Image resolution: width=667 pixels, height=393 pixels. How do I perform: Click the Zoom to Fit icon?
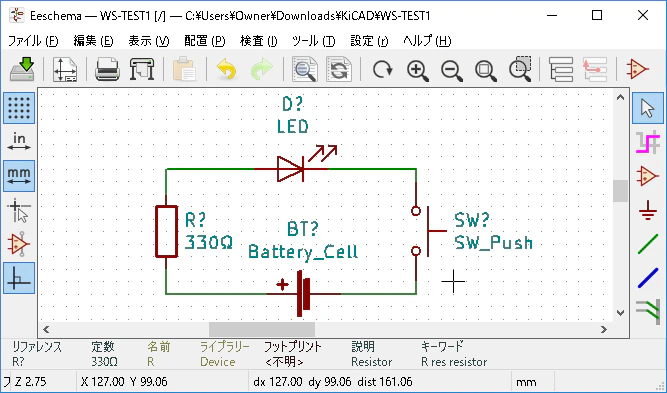[x=485, y=70]
